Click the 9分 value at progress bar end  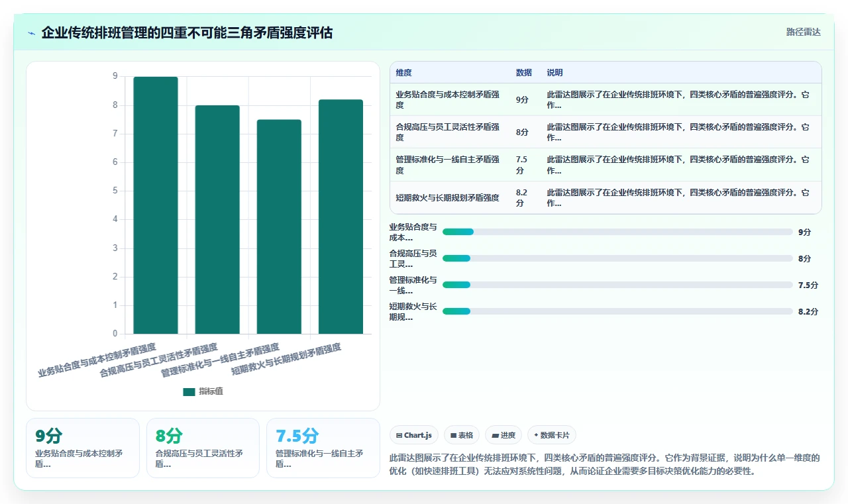(804, 232)
